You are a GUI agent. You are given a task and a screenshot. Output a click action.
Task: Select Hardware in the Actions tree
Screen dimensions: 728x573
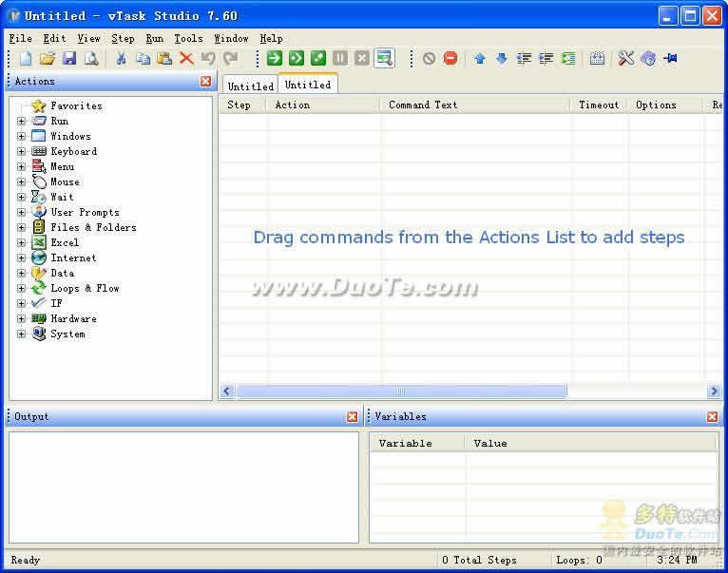[73, 319]
